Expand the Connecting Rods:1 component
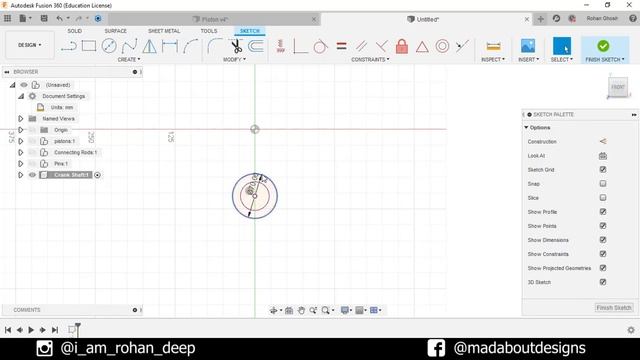This screenshot has height=360, width=640. 20,152
